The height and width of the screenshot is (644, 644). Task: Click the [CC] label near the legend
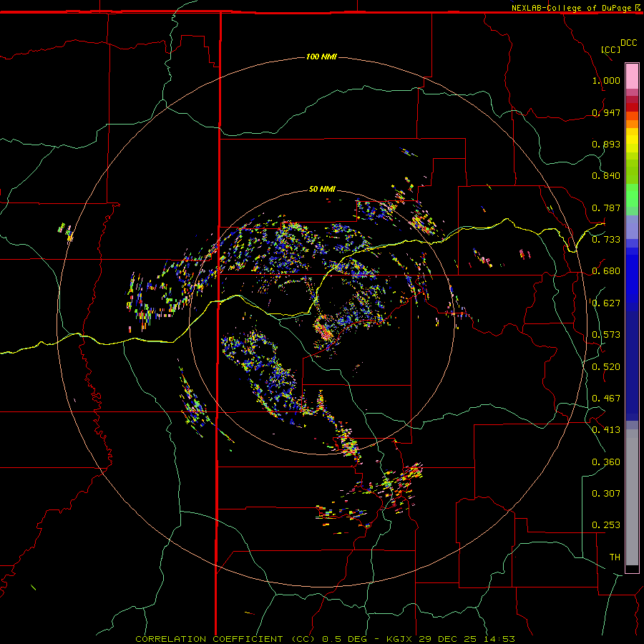click(610, 49)
